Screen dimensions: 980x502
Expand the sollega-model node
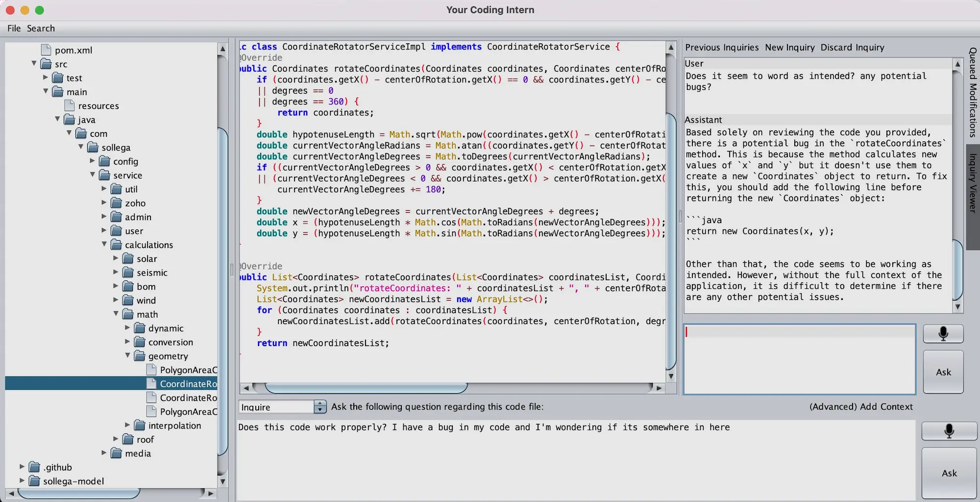(x=22, y=481)
